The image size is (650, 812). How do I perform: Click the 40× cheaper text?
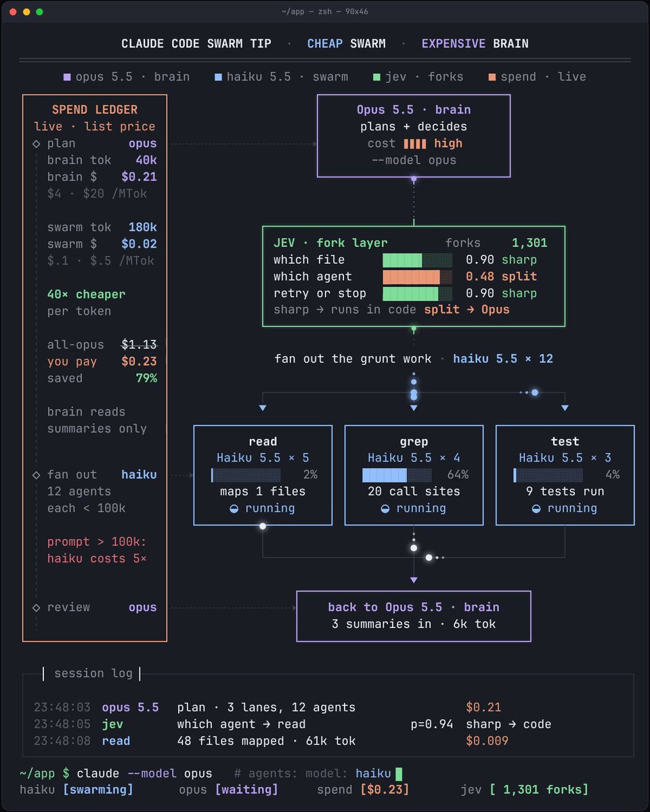(86, 294)
